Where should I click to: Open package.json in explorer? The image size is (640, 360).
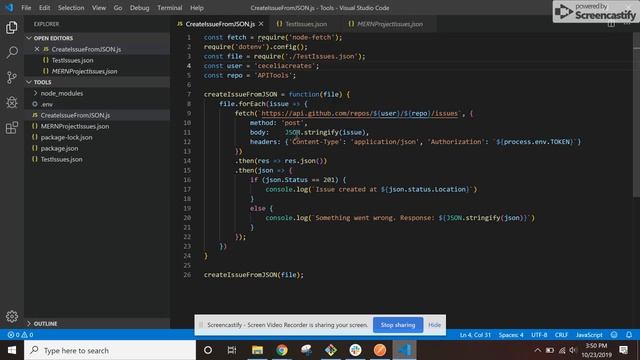coord(97,148)
